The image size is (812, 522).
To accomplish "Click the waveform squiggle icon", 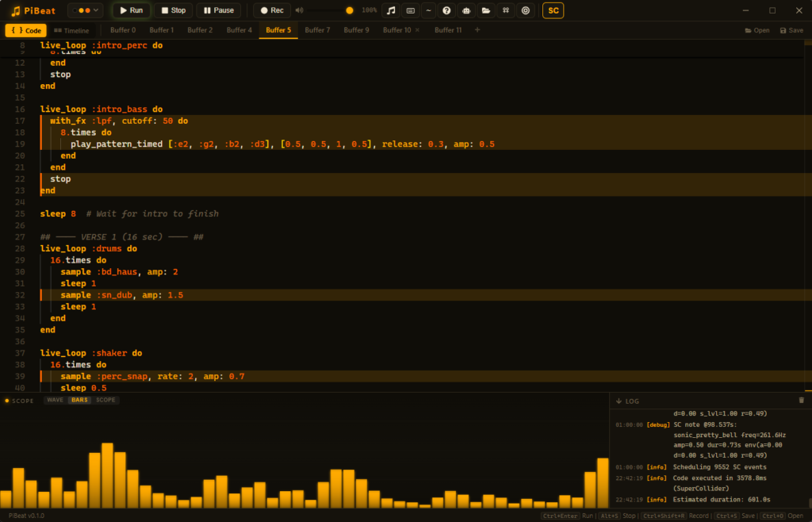I will tap(428, 10).
